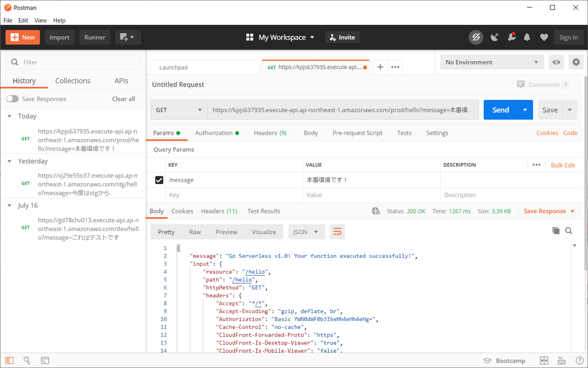
Task: Click the Cookies link beside Code
Action: click(x=547, y=133)
